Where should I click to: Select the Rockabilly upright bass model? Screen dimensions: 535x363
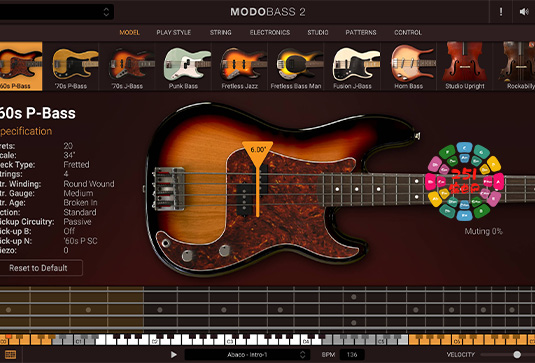514,66
